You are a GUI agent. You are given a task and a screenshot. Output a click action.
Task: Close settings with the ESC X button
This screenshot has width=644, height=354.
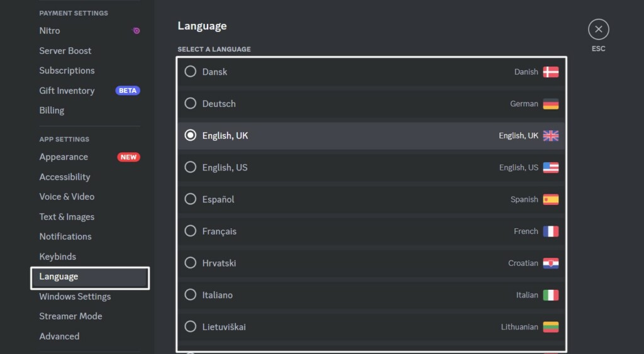pos(598,30)
